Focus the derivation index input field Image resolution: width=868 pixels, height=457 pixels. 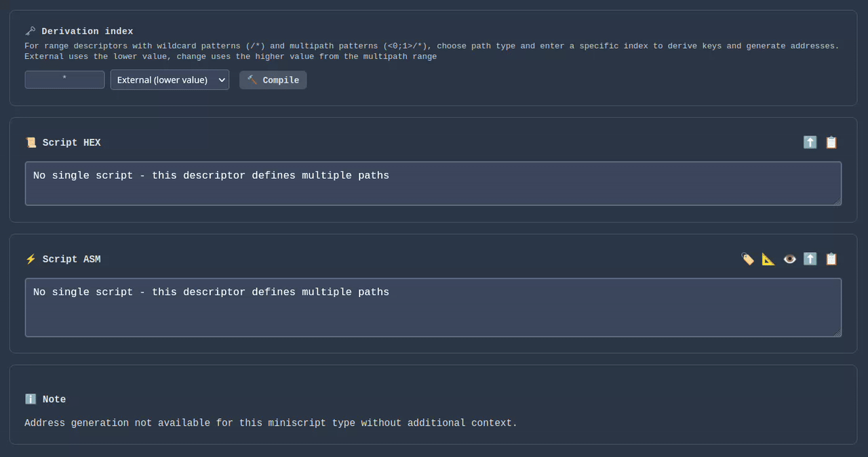click(64, 80)
